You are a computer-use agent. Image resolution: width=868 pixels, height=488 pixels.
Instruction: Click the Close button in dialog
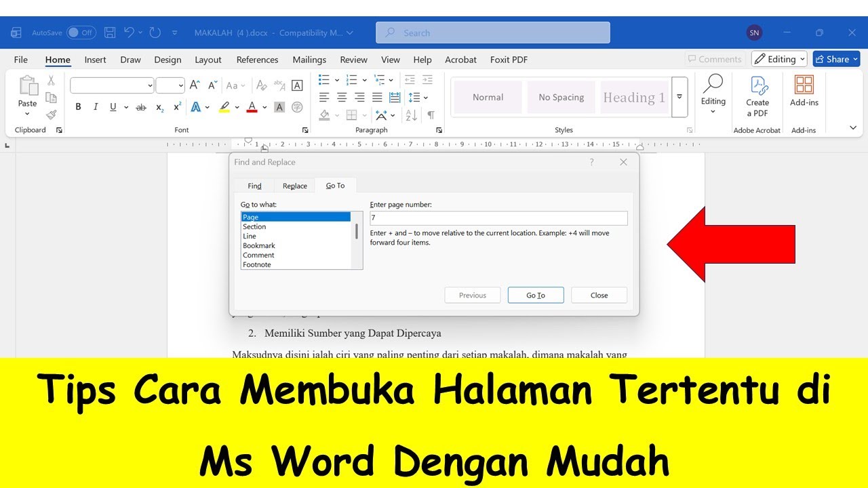[x=599, y=295]
